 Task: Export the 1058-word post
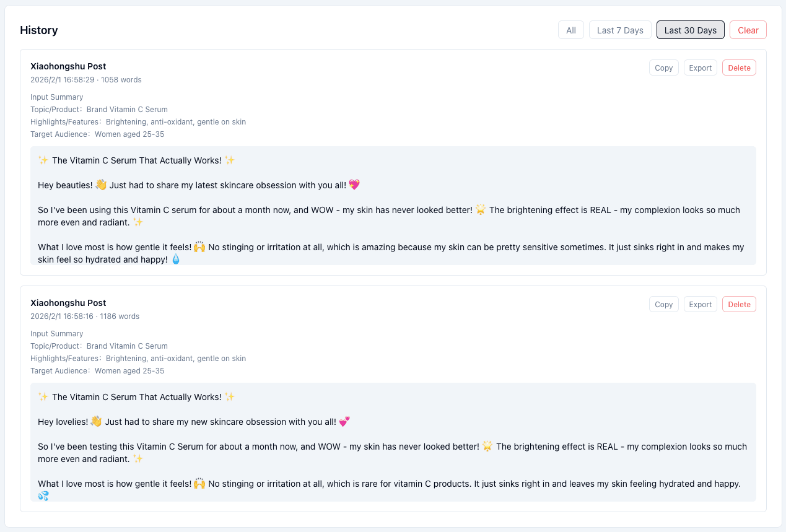click(700, 68)
